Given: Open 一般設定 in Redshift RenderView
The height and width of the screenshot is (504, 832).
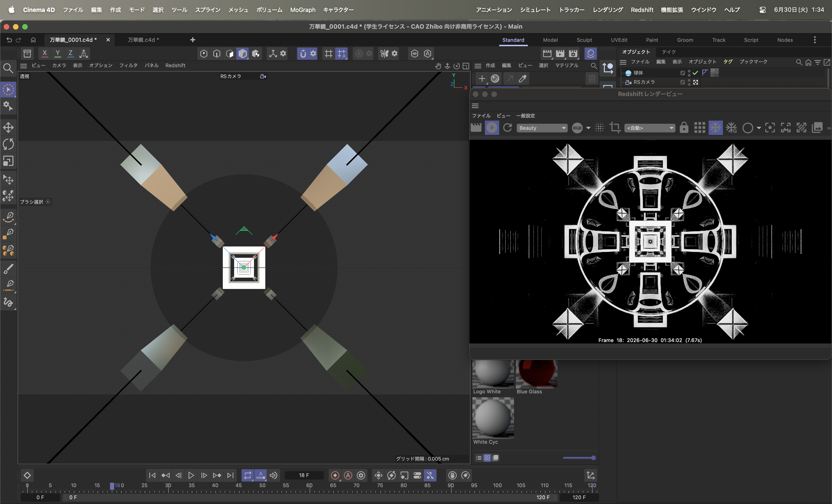Looking at the screenshot, I should 525,116.
